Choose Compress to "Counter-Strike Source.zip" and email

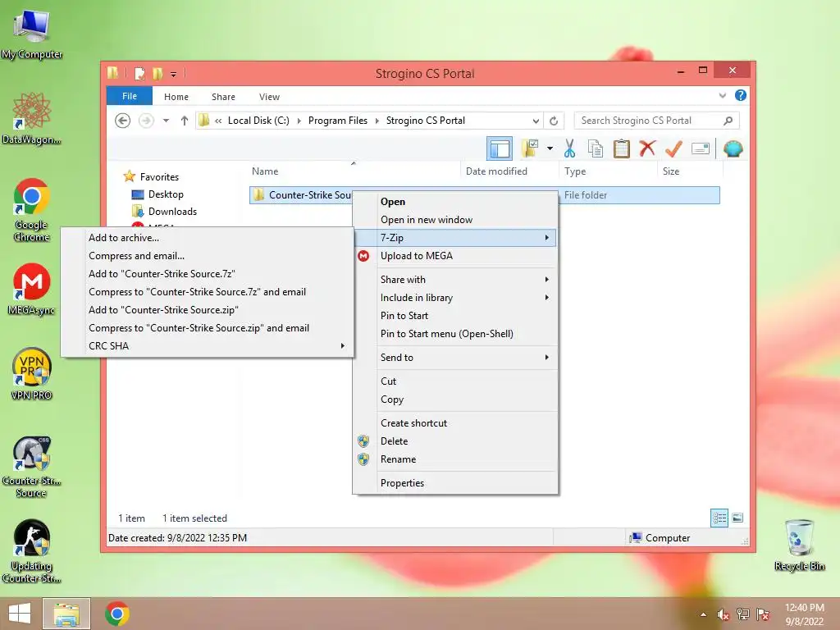click(207, 328)
